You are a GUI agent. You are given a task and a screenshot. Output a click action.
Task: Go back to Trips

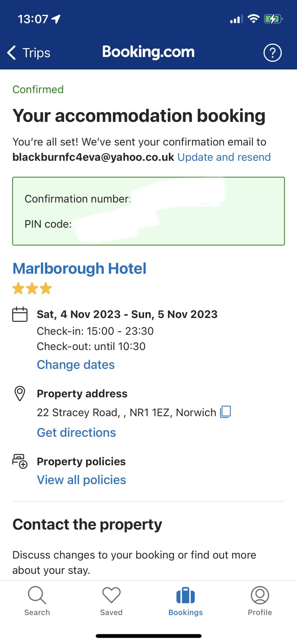29,53
